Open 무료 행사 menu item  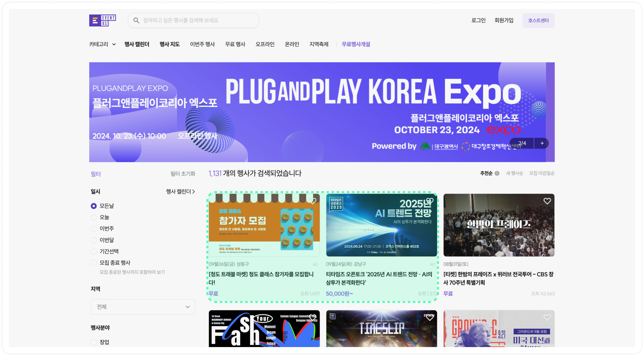coord(235,44)
